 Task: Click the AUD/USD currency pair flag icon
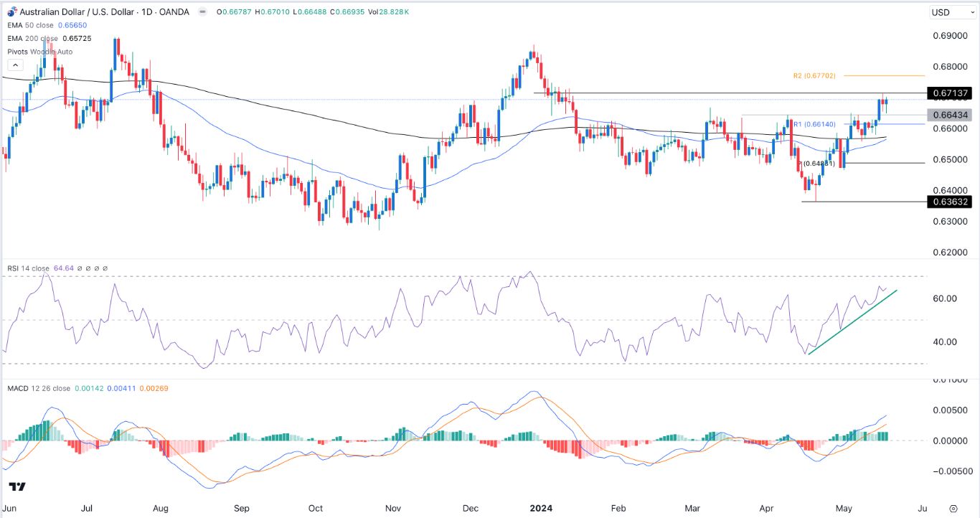pyautogui.click(x=10, y=11)
